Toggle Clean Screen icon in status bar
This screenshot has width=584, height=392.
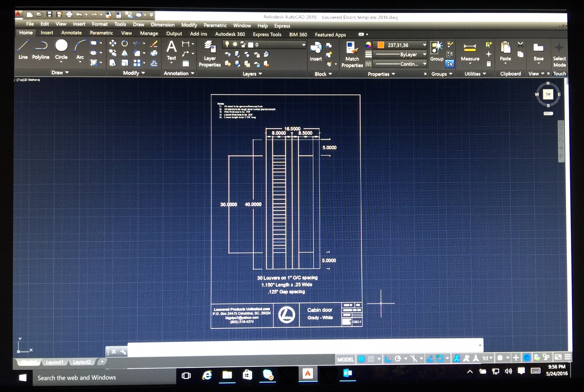coord(558,357)
